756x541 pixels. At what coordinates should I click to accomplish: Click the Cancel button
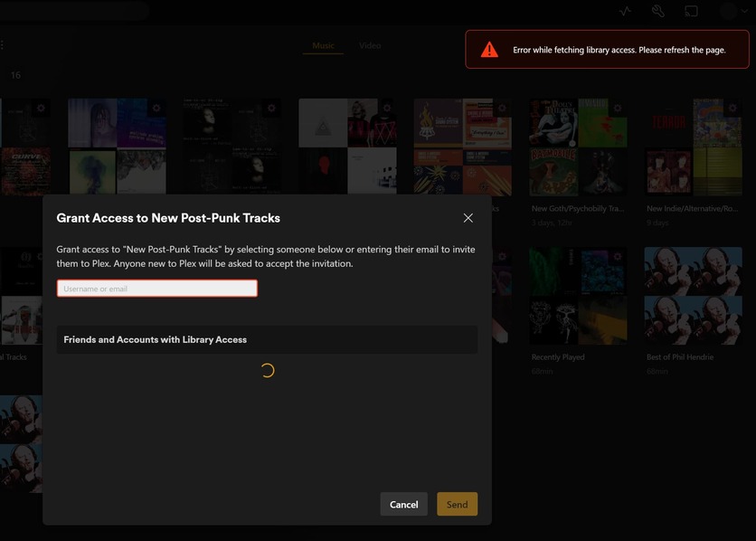(403, 504)
